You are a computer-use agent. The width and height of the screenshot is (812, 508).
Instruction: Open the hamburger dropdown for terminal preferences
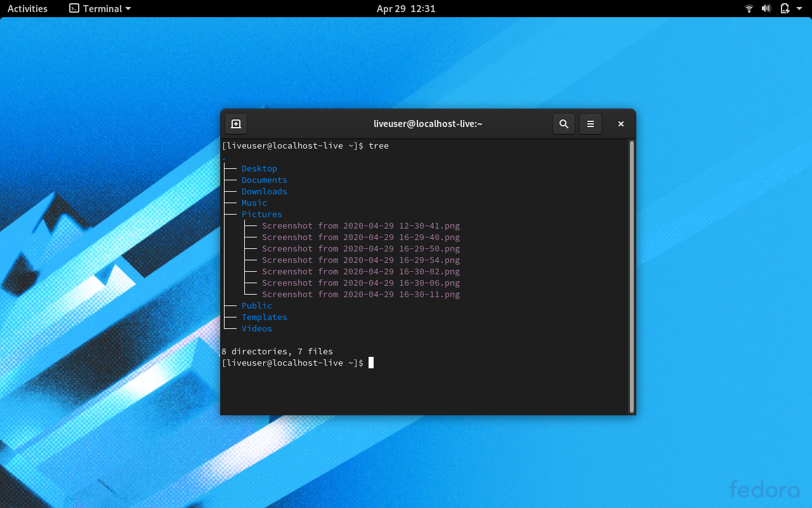pyautogui.click(x=590, y=124)
